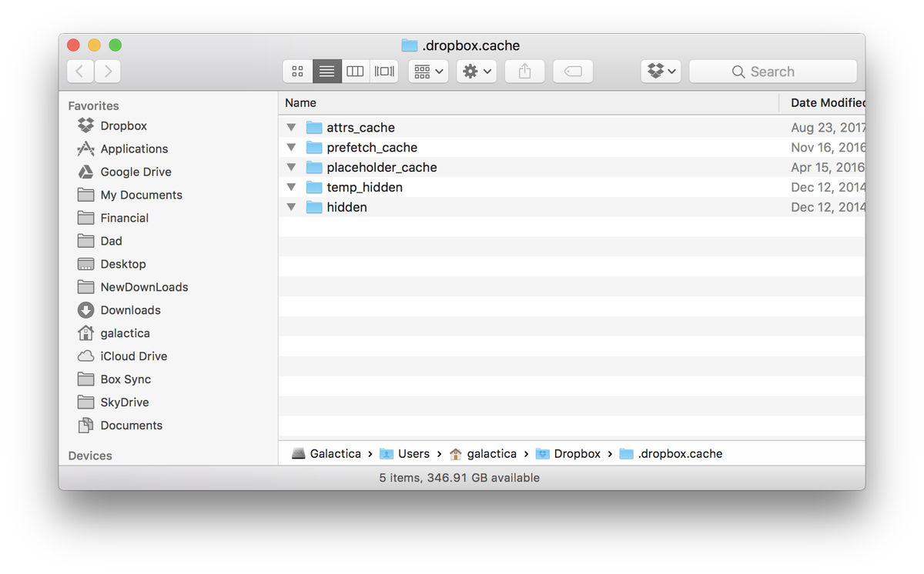The width and height of the screenshot is (924, 574).
Task: Click the Aug 23, 2017 date cell
Action: tap(828, 128)
